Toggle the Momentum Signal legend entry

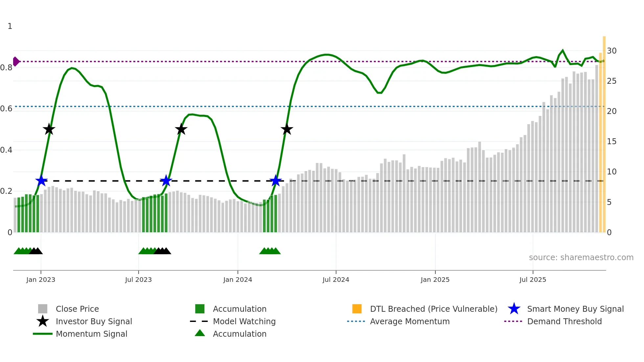pyautogui.click(x=91, y=334)
